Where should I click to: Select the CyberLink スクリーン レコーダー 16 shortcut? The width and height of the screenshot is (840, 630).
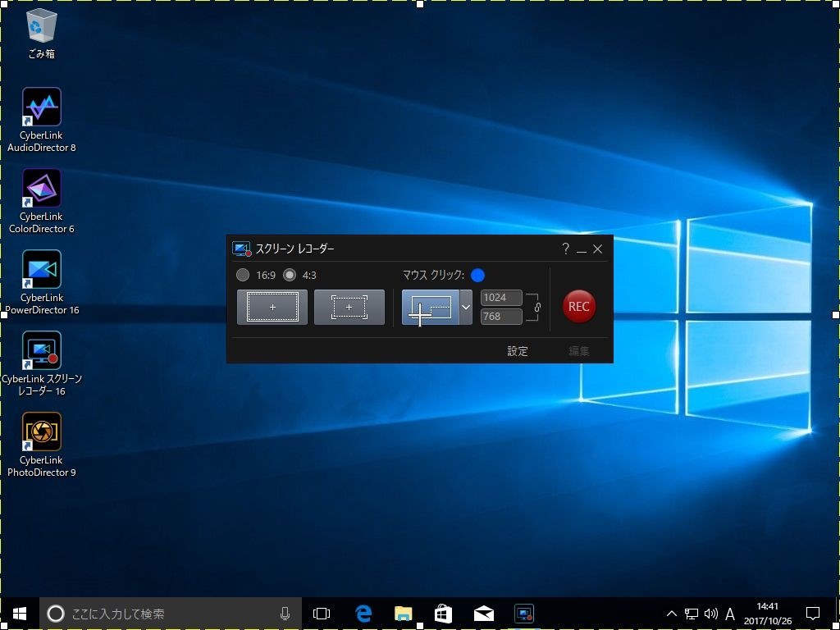(42, 363)
